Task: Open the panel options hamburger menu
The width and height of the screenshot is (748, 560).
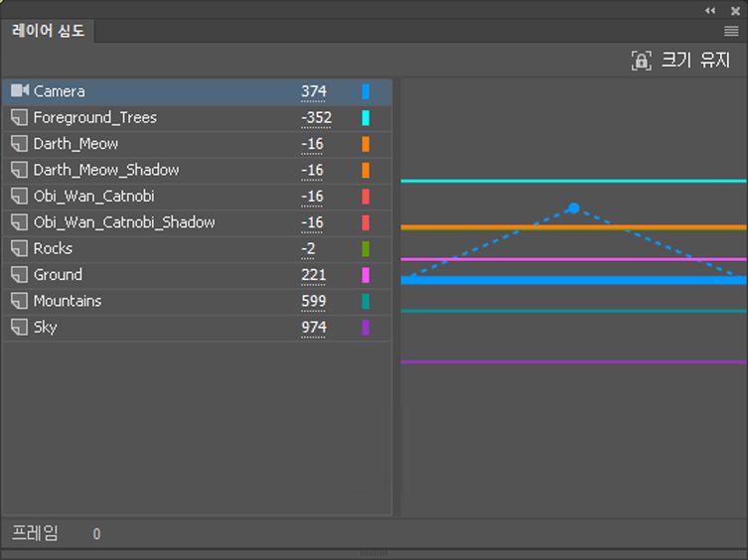Action: click(x=731, y=31)
